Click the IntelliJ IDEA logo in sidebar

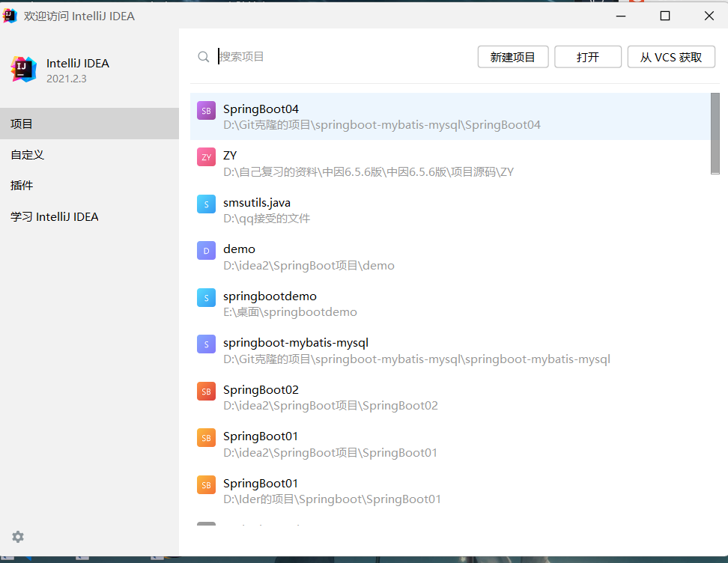pyautogui.click(x=23, y=70)
